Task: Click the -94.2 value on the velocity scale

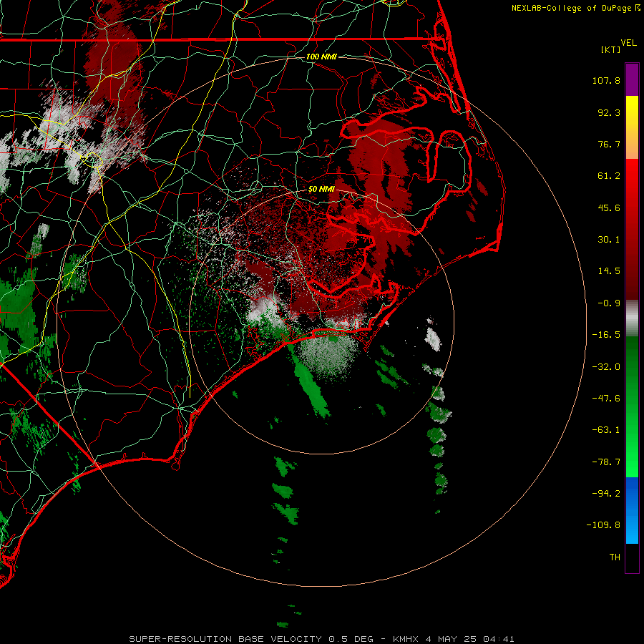Action: (x=606, y=493)
